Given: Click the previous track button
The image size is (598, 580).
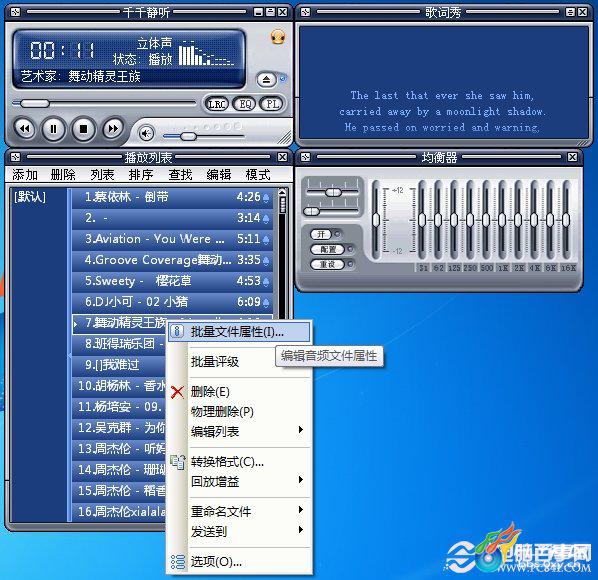Looking at the screenshot, I should (25, 129).
